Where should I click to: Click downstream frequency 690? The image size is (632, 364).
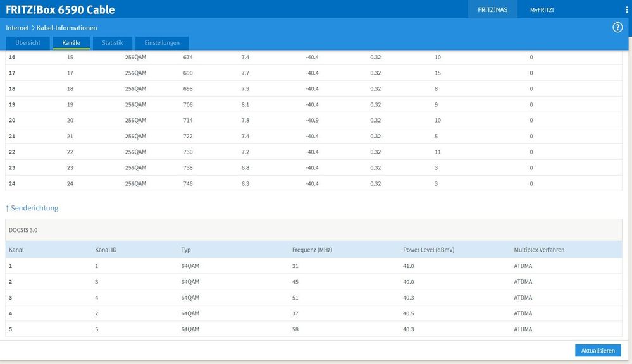(x=188, y=73)
